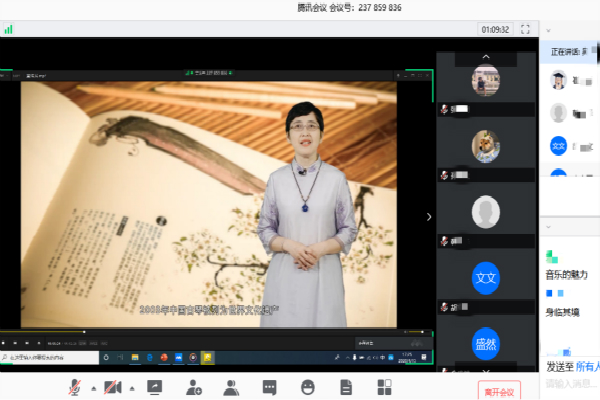600x400 pixels.
Task: Click the 所有人 recipient link in chat
Action: point(586,367)
